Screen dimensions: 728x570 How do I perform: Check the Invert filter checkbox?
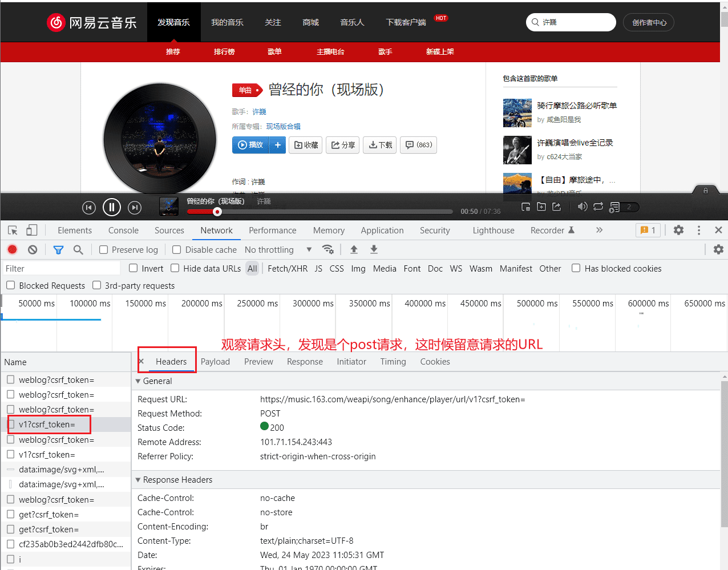coord(134,268)
